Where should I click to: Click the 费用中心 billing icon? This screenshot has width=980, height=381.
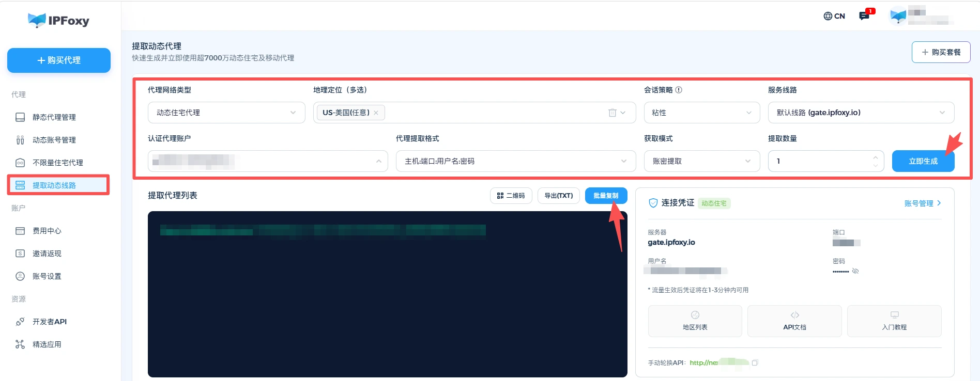click(20, 231)
